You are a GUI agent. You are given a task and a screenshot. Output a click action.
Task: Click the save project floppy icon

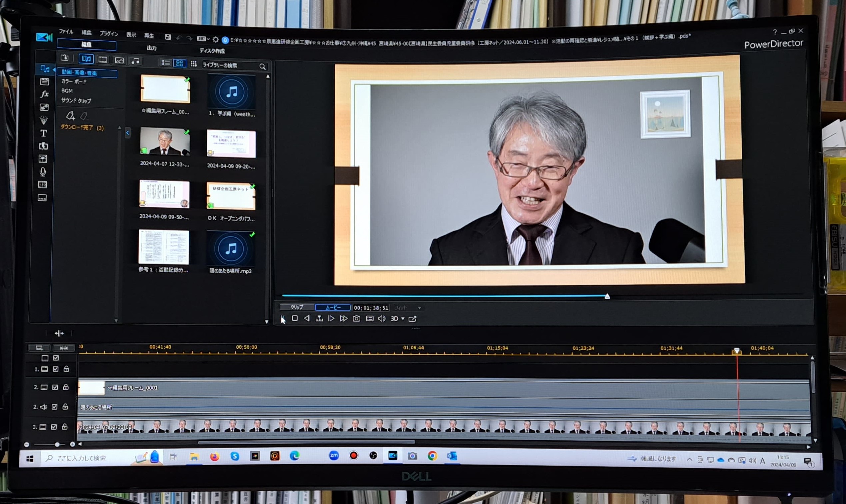point(168,37)
